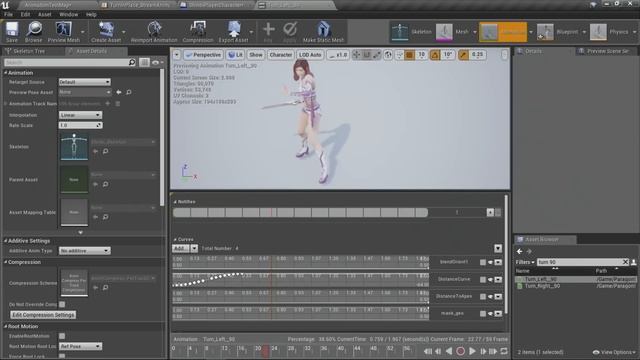Open Additive Anim Type dropdown
Screen dimensions: 640x360
click(84, 251)
